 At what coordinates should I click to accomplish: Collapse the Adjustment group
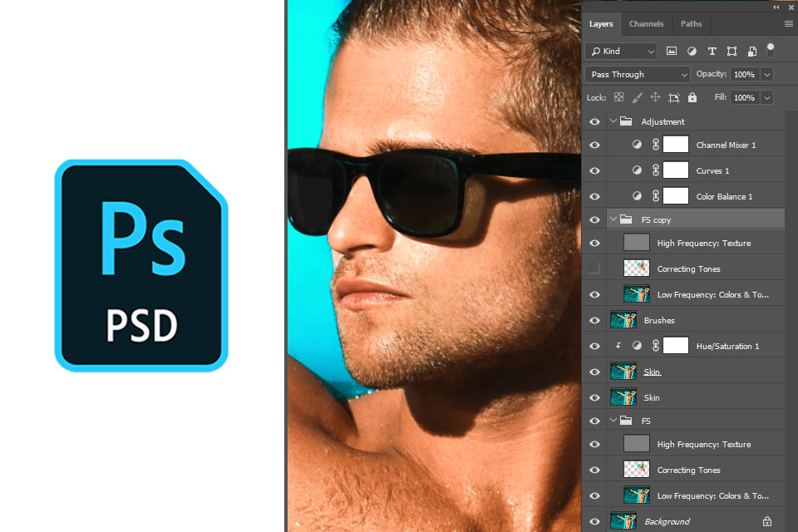click(x=614, y=121)
